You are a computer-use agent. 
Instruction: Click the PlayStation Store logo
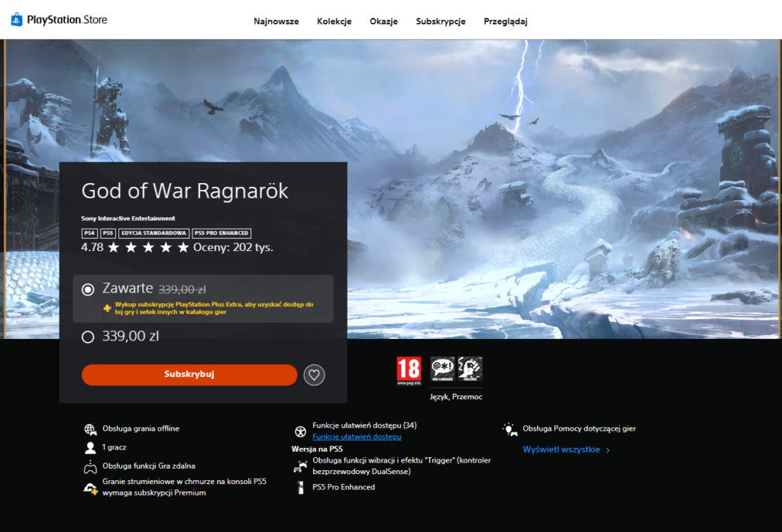tap(59, 20)
